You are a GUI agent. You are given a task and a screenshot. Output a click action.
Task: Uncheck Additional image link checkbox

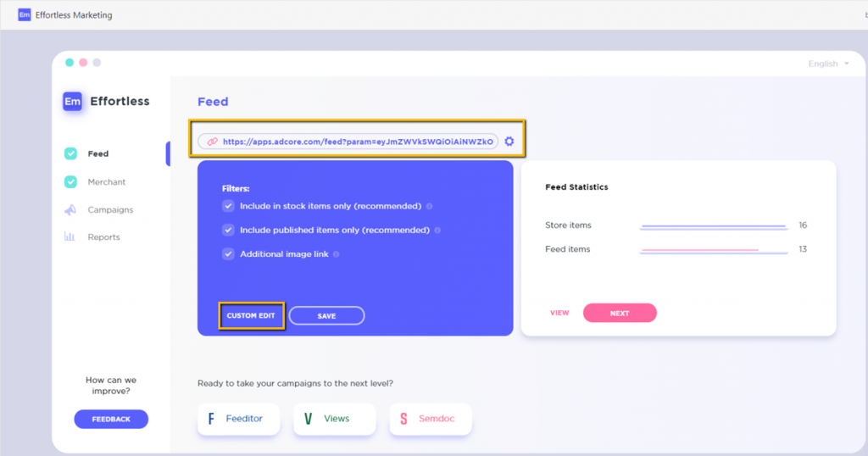228,254
